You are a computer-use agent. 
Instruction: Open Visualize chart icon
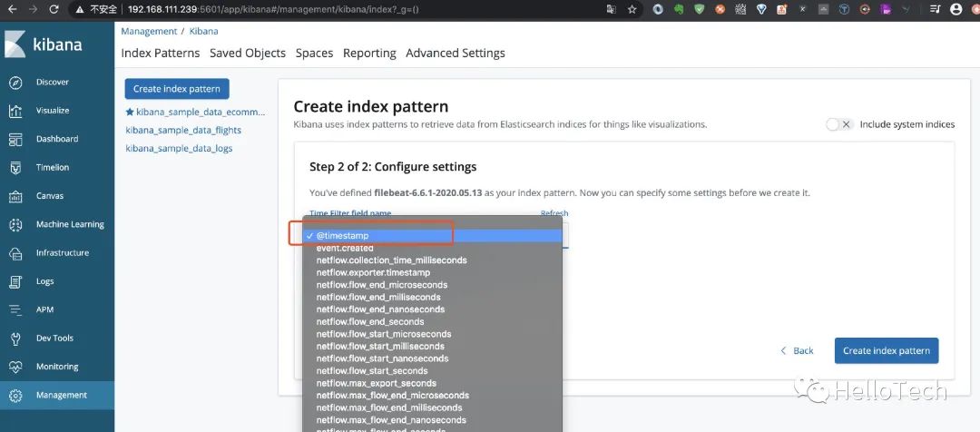click(15, 111)
